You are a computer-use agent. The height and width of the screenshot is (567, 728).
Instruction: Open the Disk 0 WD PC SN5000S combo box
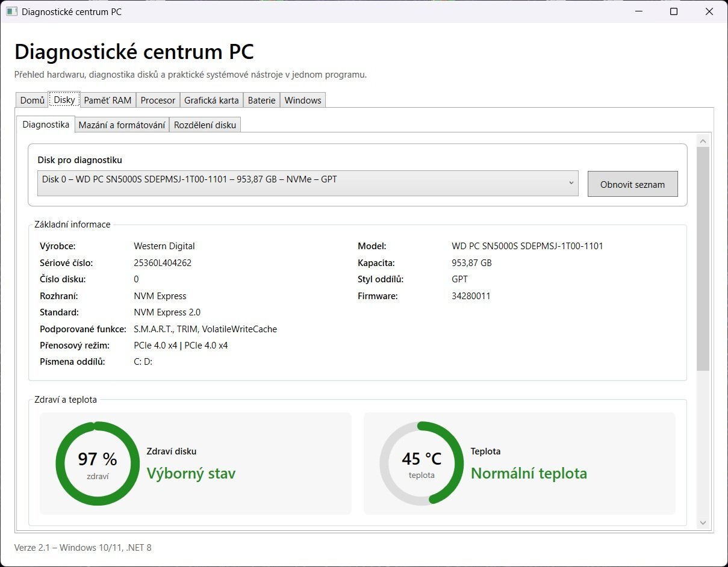(x=308, y=183)
